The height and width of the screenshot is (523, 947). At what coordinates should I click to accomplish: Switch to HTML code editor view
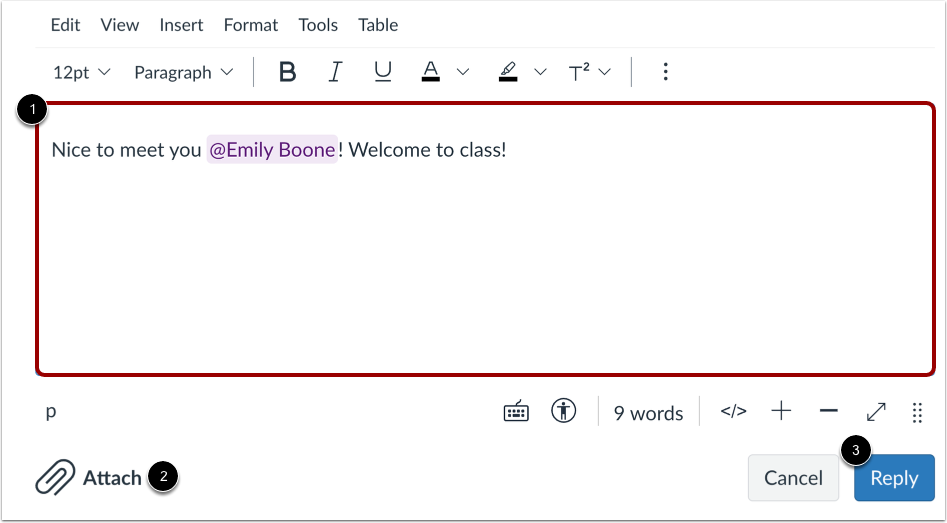[x=733, y=411]
